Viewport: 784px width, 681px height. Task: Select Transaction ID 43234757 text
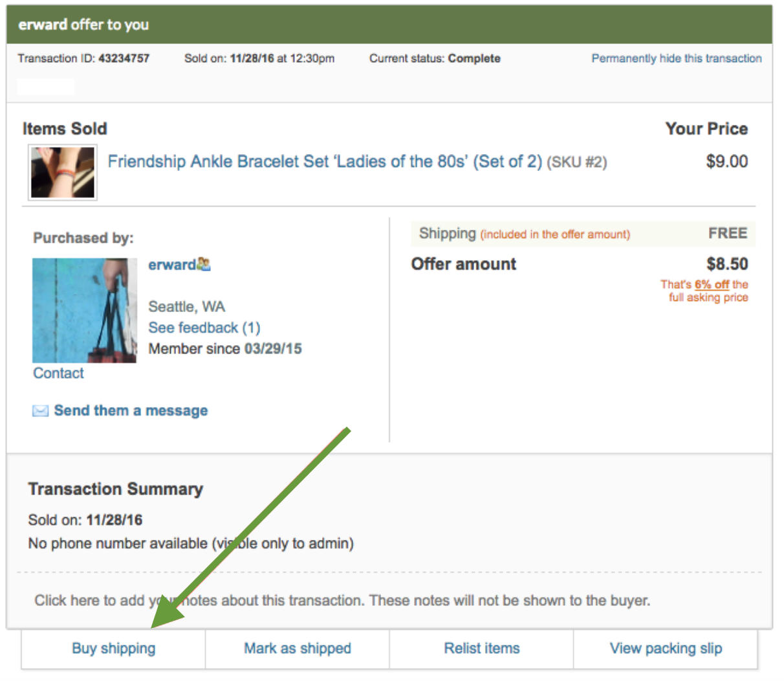pos(83,58)
